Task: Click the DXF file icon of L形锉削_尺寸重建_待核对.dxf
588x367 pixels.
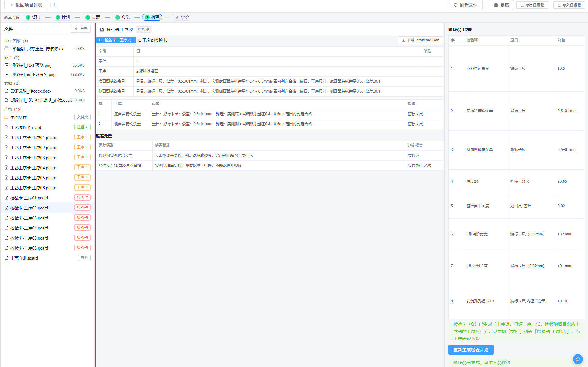Action: (6, 49)
